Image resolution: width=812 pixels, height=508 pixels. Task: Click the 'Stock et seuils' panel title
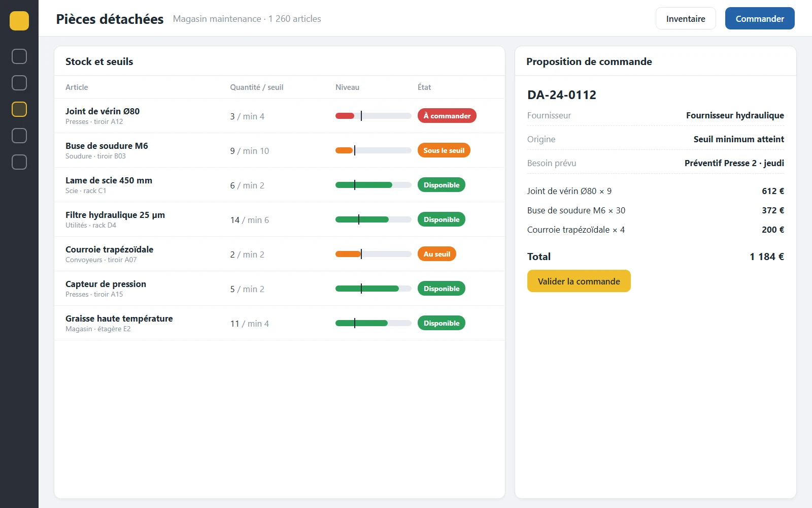pyautogui.click(x=99, y=61)
